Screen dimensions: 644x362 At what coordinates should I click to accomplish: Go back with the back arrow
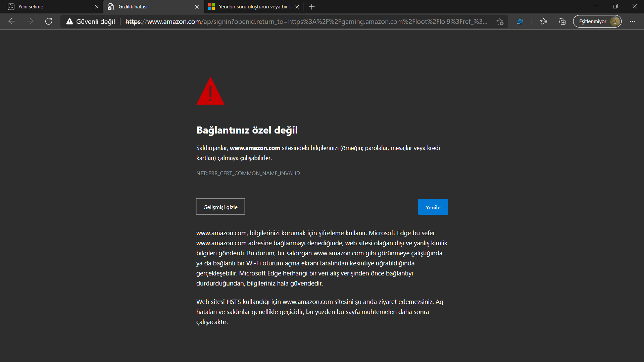(x=12, y=21)
